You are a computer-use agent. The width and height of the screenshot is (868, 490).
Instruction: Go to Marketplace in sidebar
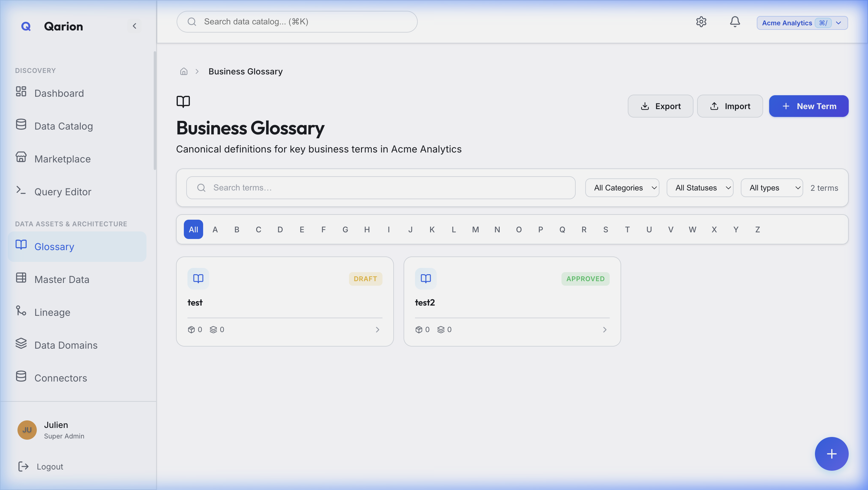(x=62, y=159)
